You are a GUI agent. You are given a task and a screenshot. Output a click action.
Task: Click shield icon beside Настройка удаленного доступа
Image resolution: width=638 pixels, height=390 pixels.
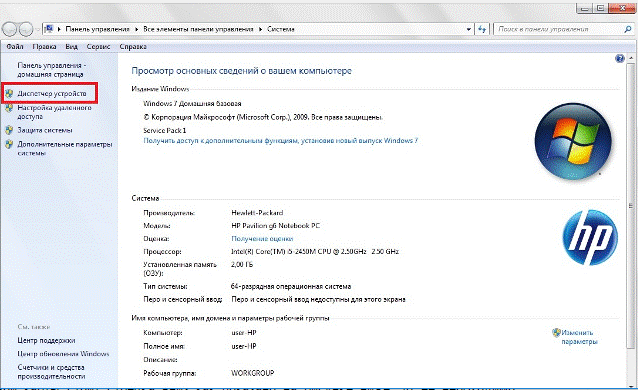(x=9, y=108)
